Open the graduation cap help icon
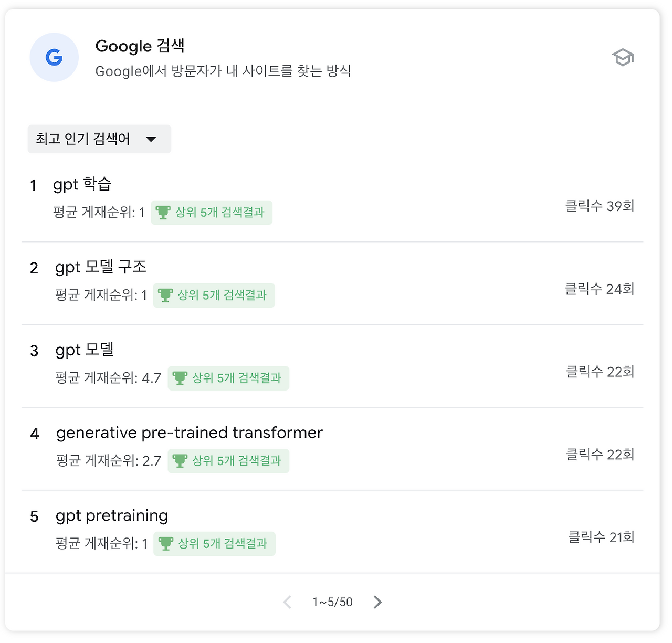The height and width of the screenshot is (643, 672). (623, 57)
